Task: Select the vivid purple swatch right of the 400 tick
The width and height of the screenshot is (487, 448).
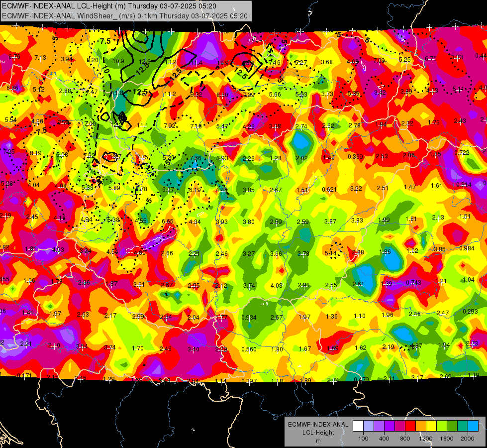Action: pyautogui.click(x=390, y=426)
